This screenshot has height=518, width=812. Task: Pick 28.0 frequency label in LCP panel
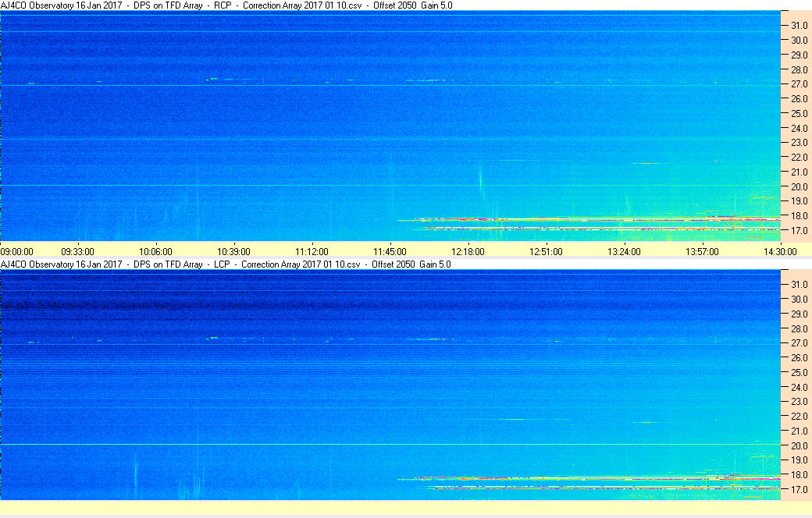click(x=799, y=329)
